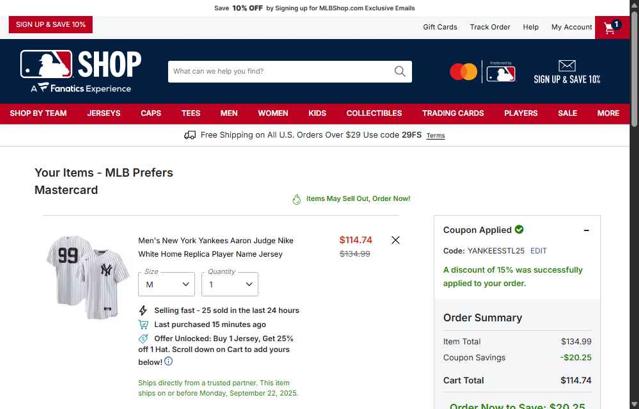
Task: Click the Mastercard MLB logo
Action: pyautogui.click(x=483, y=72)
